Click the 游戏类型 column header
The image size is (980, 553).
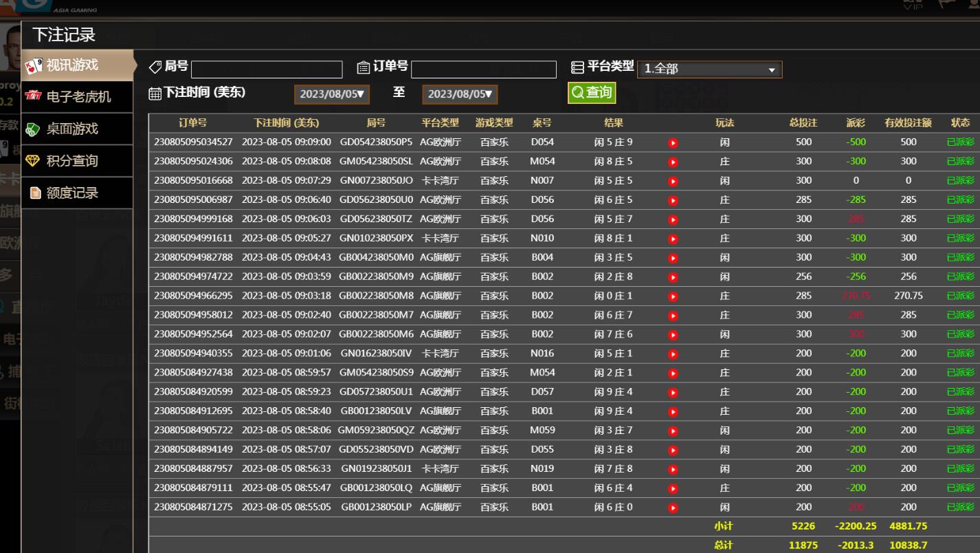tap(494, 123)
